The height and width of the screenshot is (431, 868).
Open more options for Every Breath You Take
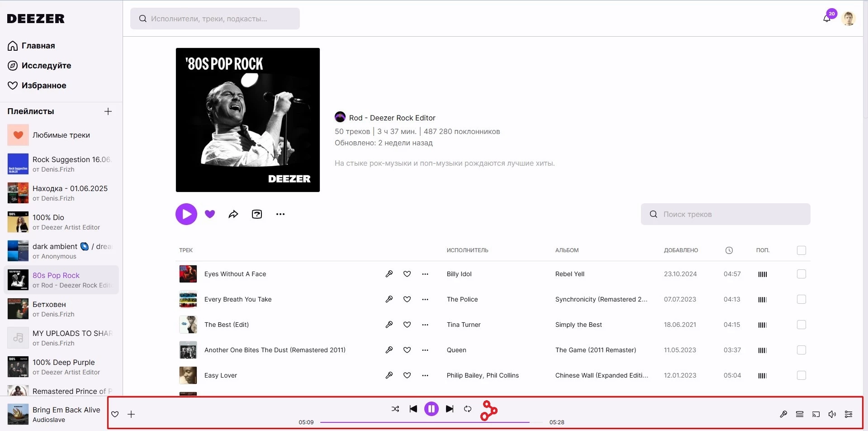tap(425, 299)
